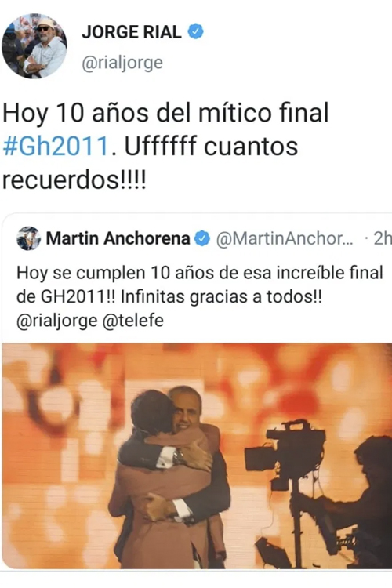Click verified badge beside JORGE RIAL
This screenshot has width=392, height=588.
coord(195,31)
